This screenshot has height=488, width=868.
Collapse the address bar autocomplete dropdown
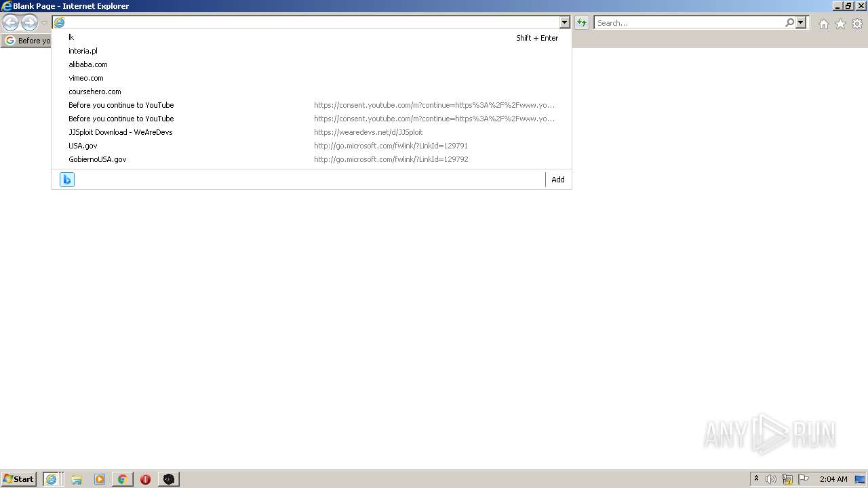click(x=564, y=23)
